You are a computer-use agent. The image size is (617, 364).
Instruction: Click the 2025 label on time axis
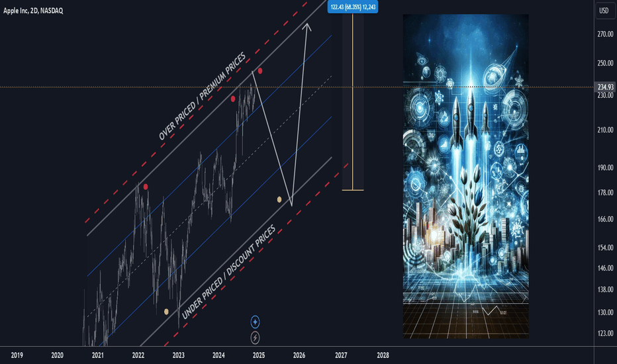pos(259,355)
